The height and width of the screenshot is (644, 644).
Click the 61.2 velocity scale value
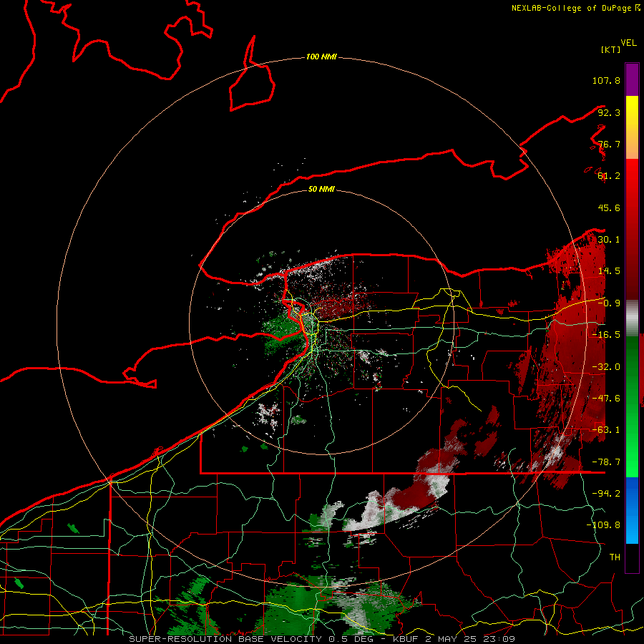click(609, 176)
